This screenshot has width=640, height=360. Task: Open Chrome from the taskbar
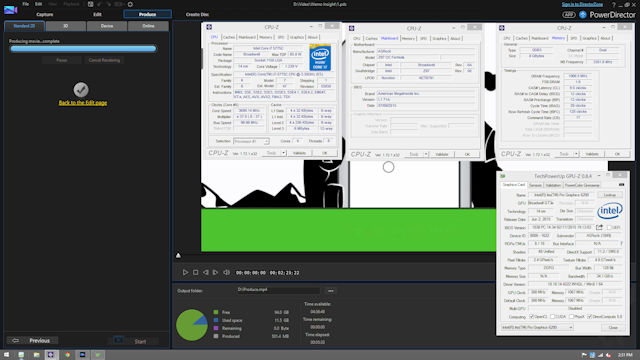tap(67, 355)
